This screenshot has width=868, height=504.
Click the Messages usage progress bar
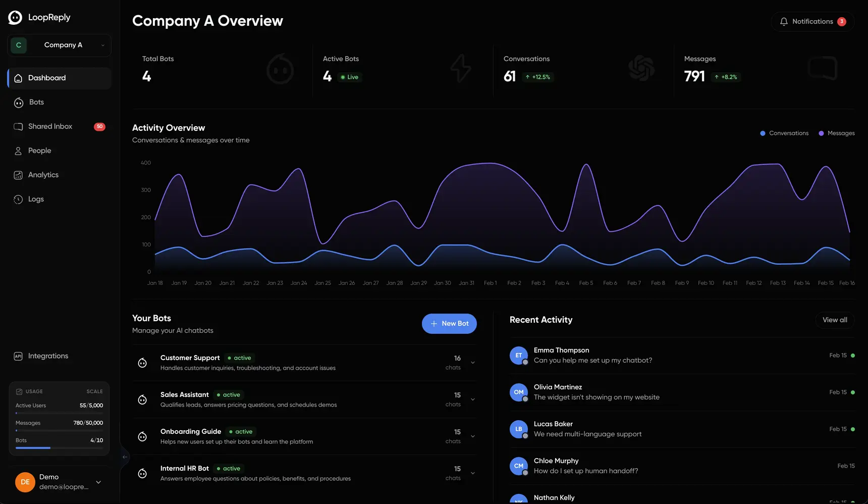click(x=59, y=430)
